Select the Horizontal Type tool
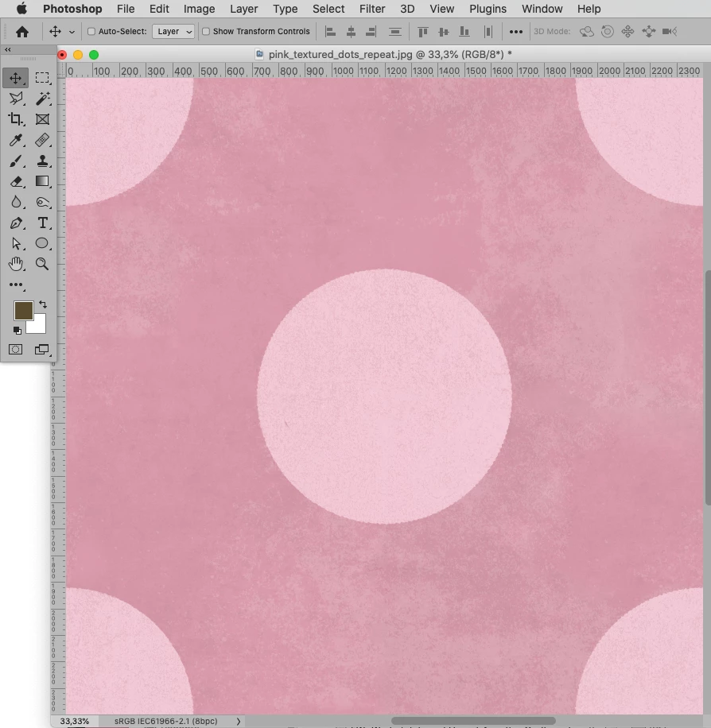Image resolution: width=711 pixels, height=728 pixels. [x=42, y=223]
